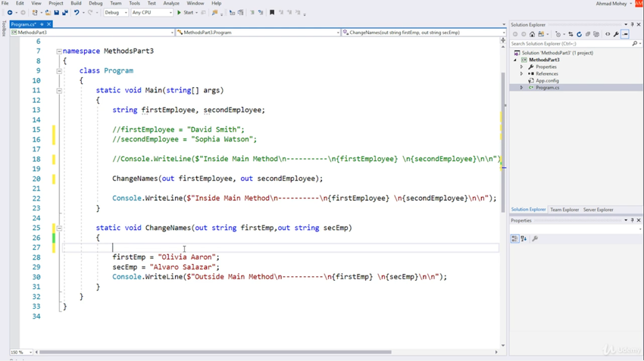Click the Property Pages wrench in Properties panel
Image resolution: width=644 pixels, height=361 pixels.
click(535, 238)
